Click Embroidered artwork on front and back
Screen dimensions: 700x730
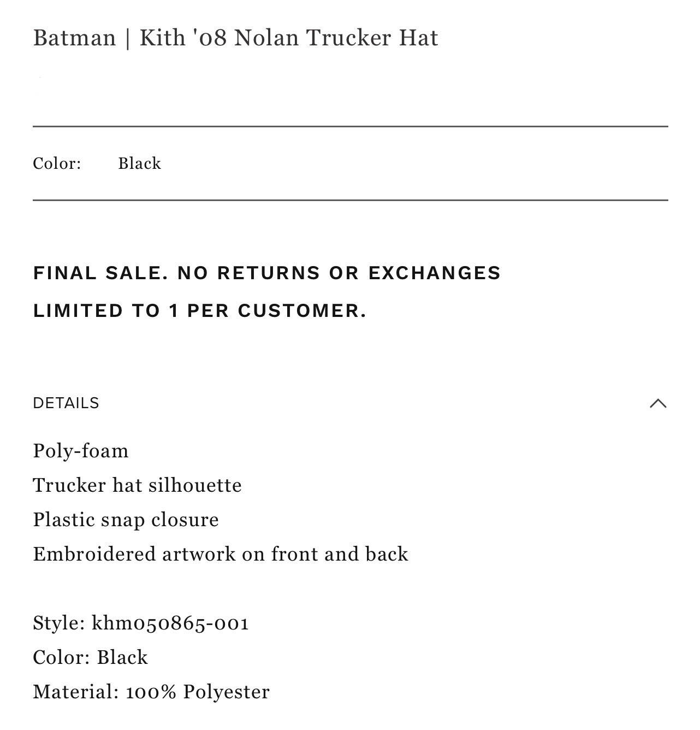click(221, 554)
